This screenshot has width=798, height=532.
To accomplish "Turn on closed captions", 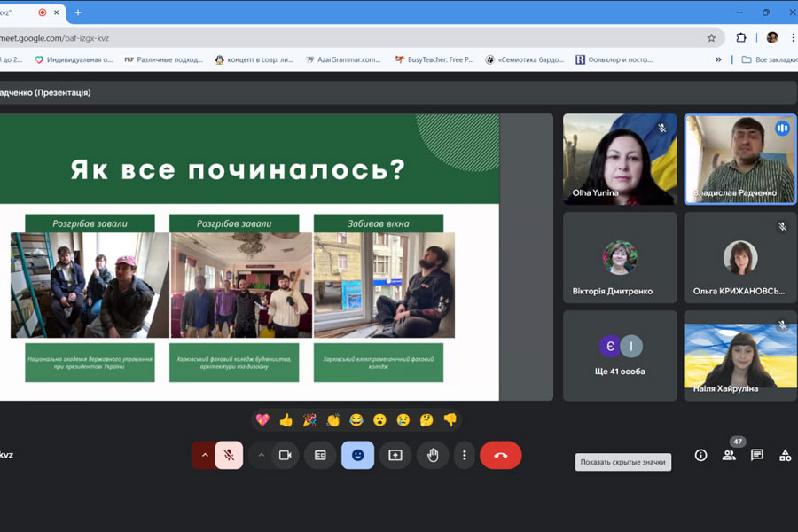I will (320, 455).
